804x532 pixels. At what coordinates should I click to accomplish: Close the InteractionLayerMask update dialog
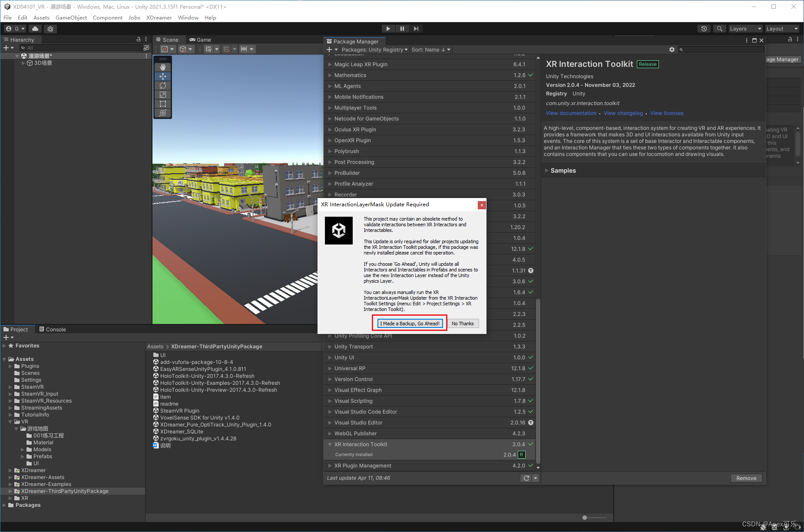pyautogui.click(x=482, y=205)
